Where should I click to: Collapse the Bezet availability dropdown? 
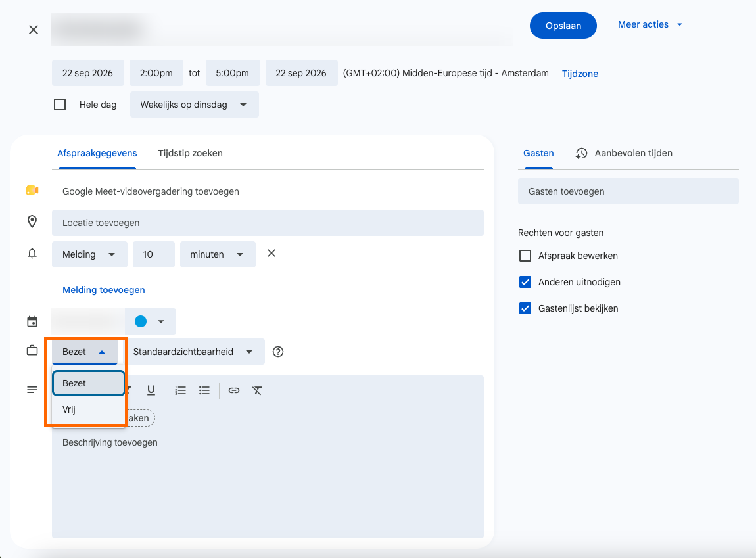coord(85,352)
